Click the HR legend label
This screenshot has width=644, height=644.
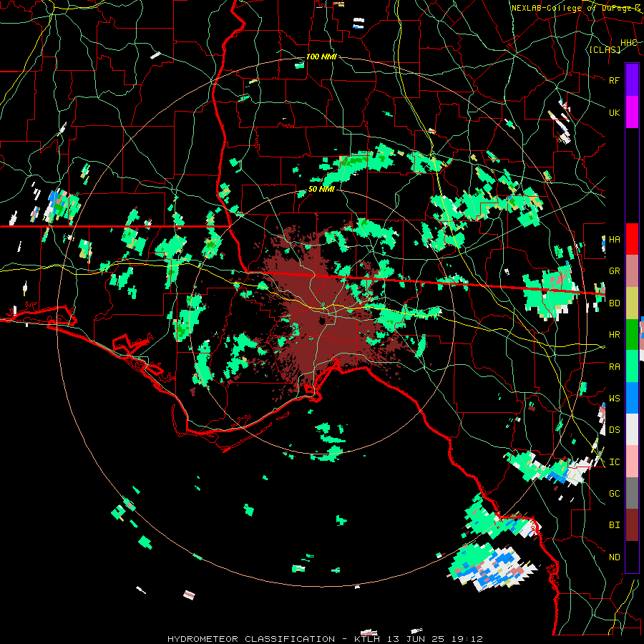[614, 335]
